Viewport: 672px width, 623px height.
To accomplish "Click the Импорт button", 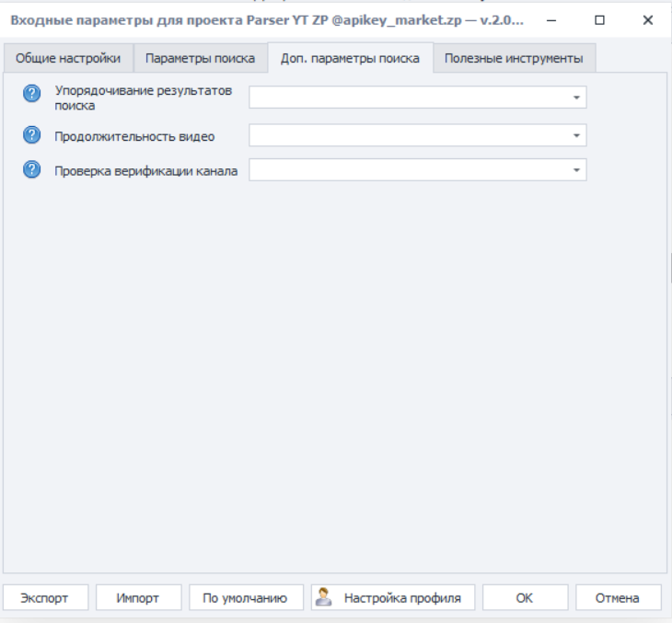I will point(137,598).
